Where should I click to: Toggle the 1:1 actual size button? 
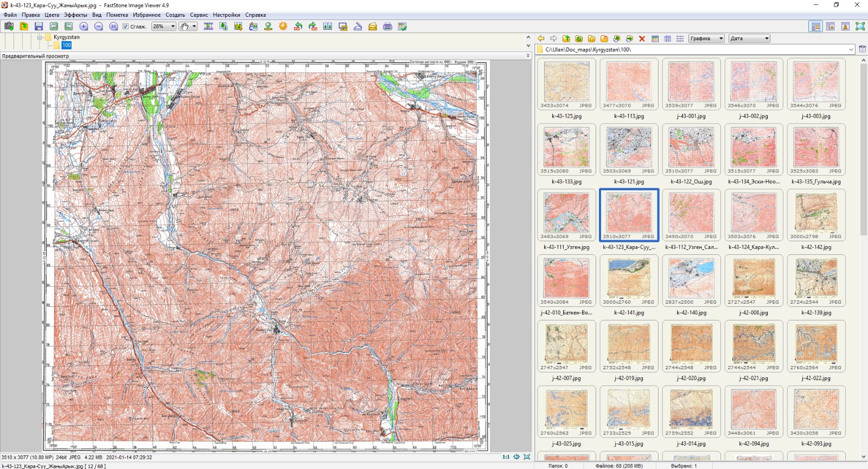click(x=506, y=457)
